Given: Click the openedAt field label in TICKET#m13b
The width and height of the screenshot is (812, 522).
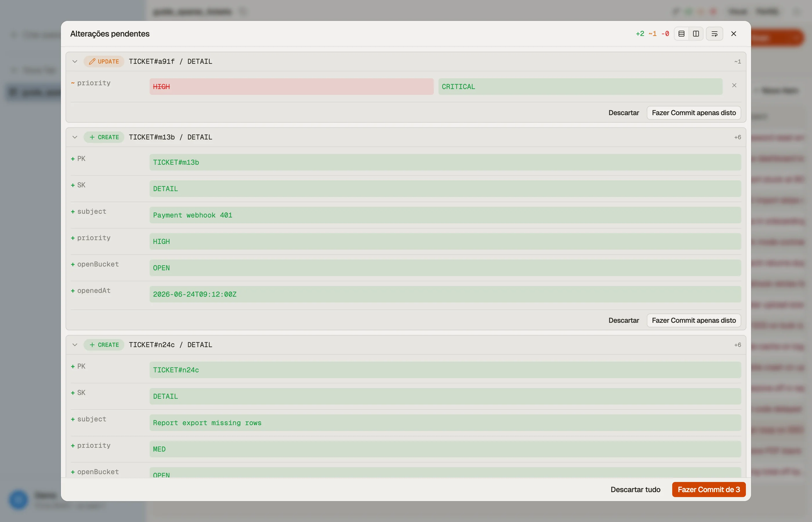Looking at the screenshot, I should (94, 291).
